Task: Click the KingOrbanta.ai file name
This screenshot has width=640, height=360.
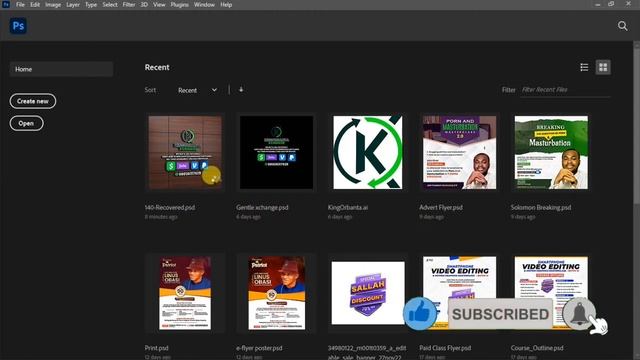Action: point(348,207)
